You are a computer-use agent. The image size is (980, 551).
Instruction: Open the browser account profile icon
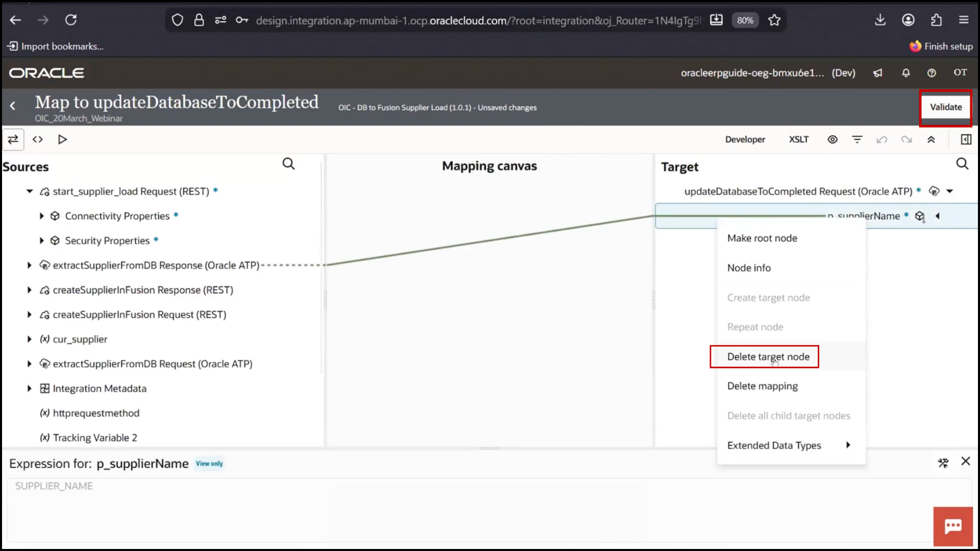pos(908,20)
